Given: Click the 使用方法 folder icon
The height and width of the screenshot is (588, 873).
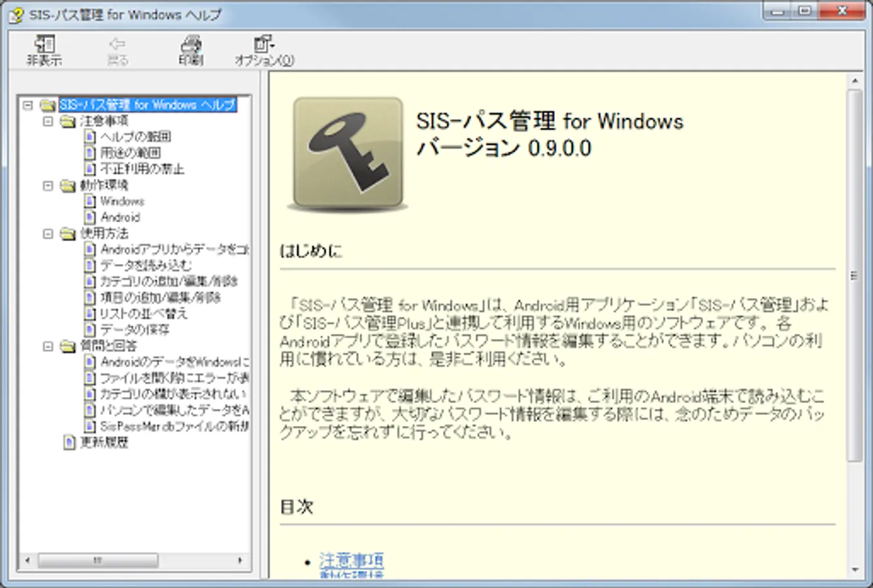Looking at the screenshot, I should click(x=68, y=234).
